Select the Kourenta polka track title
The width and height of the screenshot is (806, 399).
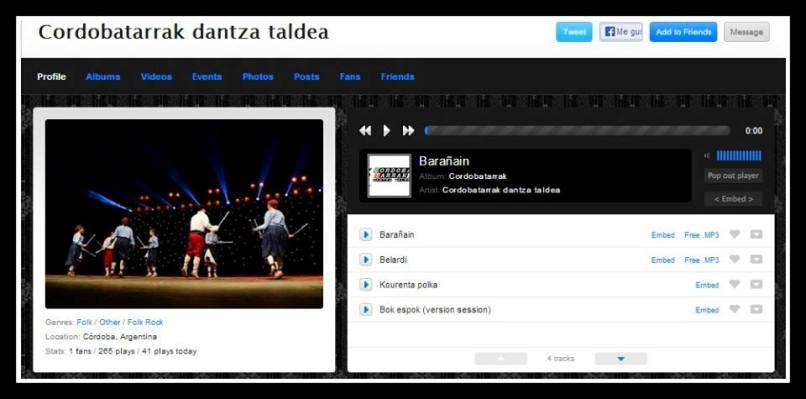[409, 284]
